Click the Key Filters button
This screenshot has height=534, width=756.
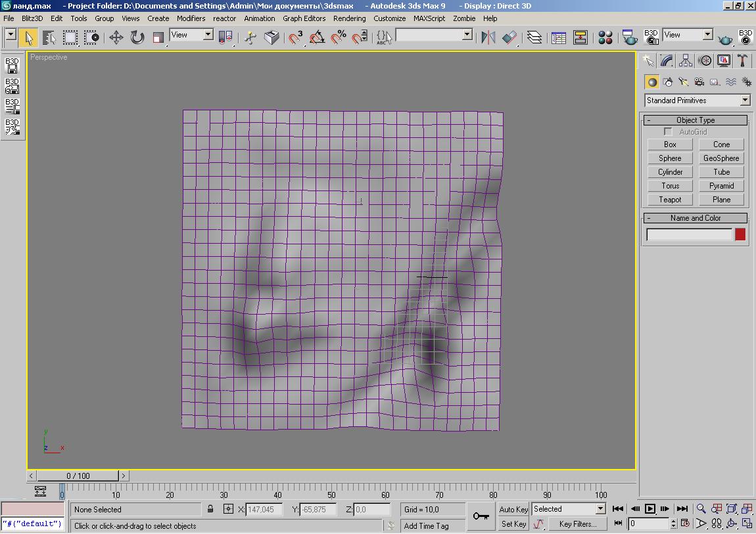click(577, 524)
